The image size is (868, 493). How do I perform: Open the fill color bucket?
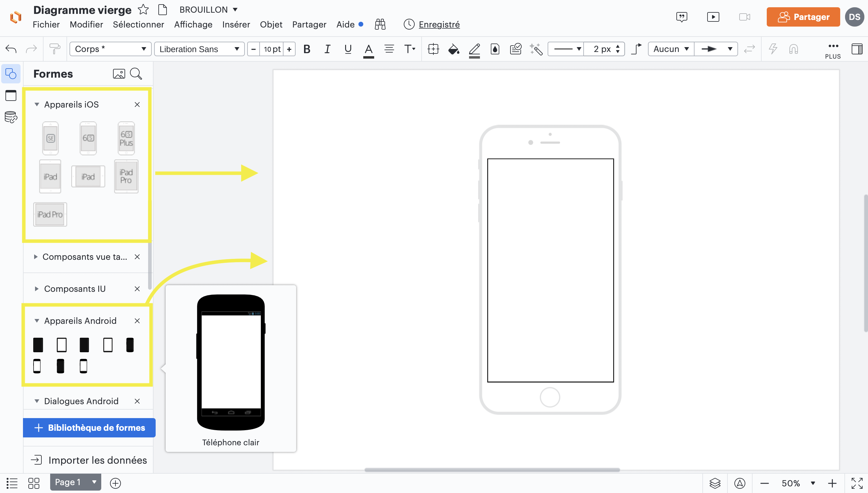[453, 50]
